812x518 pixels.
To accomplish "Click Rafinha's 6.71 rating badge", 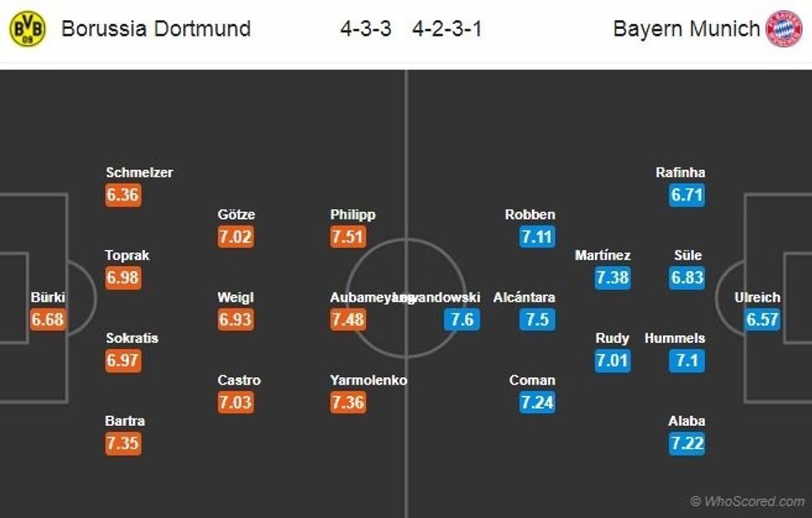I will coord(687,195).
